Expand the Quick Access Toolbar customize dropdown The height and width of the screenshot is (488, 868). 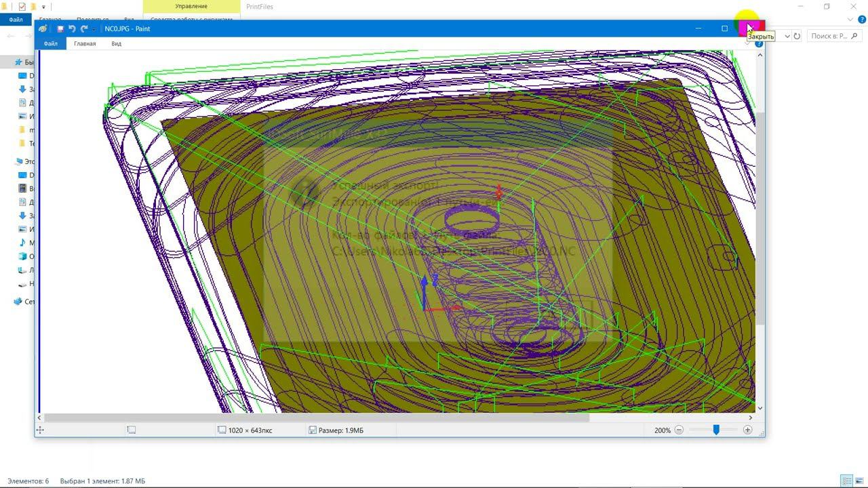[94, 28]
